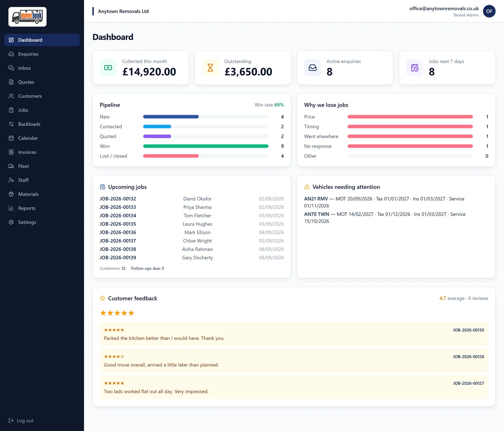Click the inbox icon on Active enquiries card
This screenshot has height=431, width=504.
[x=312, y=68]
